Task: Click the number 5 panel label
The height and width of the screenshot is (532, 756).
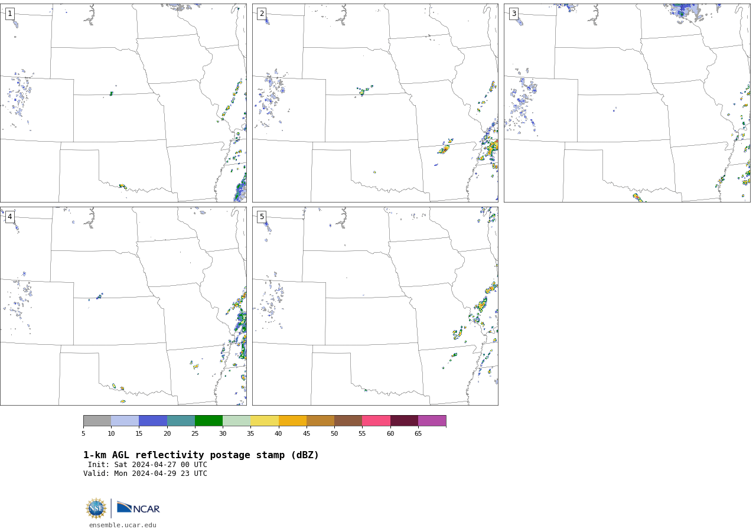Action: (262, 217)
